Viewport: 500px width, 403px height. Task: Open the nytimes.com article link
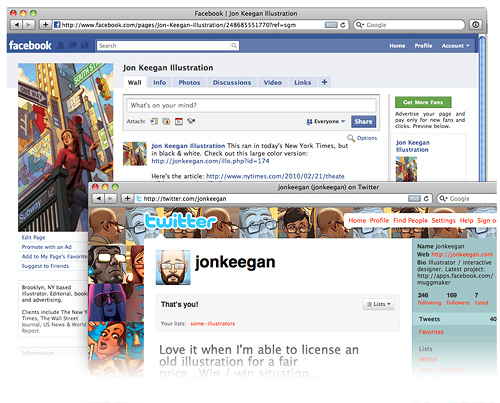pyautogui.click(x=275, y=176)
